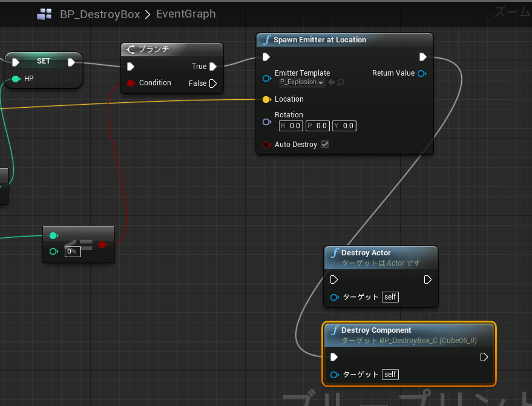Click the red Condition pin on Branch

(131, 83)
